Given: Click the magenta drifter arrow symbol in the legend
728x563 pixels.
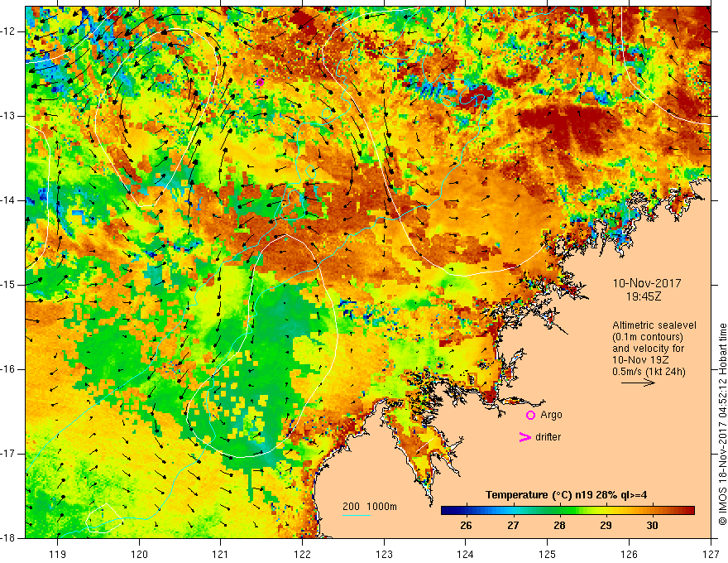Looking at the screenshot, I should click(524, 437).
